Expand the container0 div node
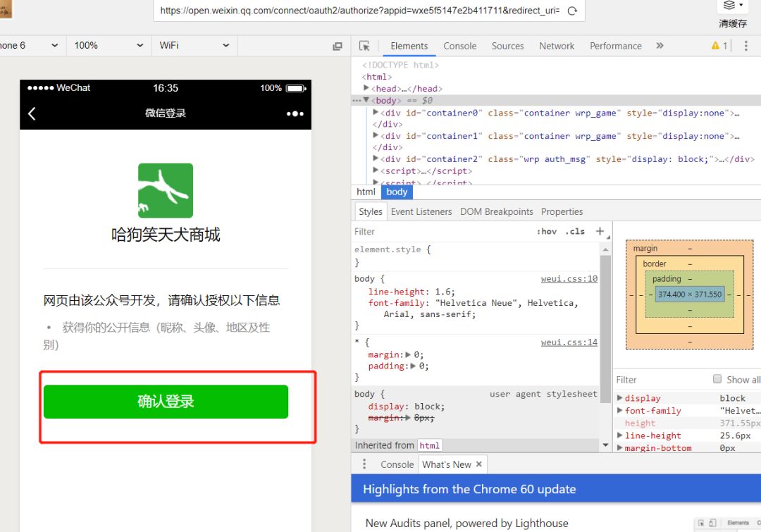 [376, 112]
